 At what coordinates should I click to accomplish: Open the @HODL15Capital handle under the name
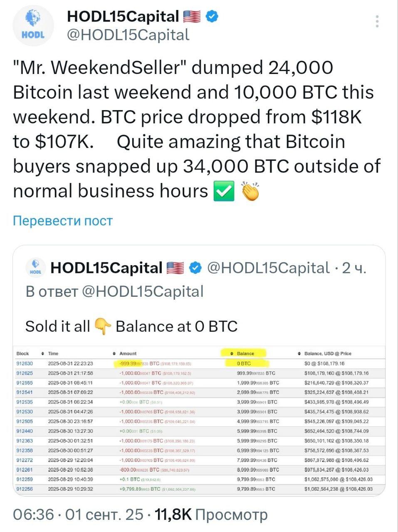(x=128, y=35)
